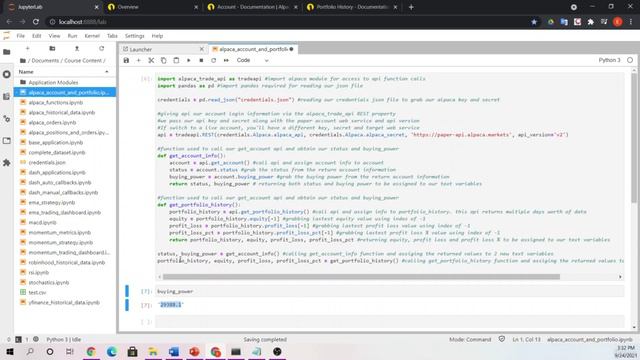
Task: Open the cell type Code dropdown
Action: coord(252,60)
